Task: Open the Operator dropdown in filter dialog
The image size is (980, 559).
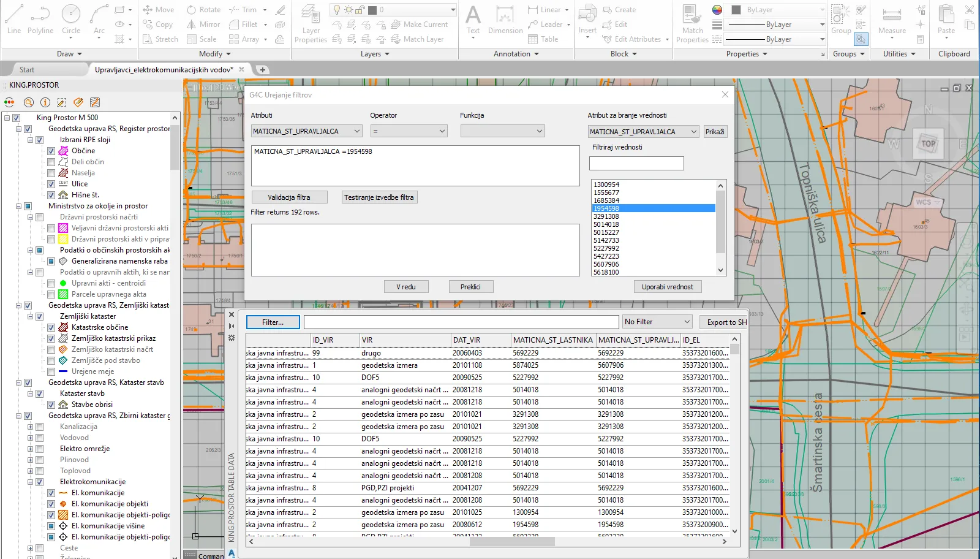Action: click(x=409, y=131)
